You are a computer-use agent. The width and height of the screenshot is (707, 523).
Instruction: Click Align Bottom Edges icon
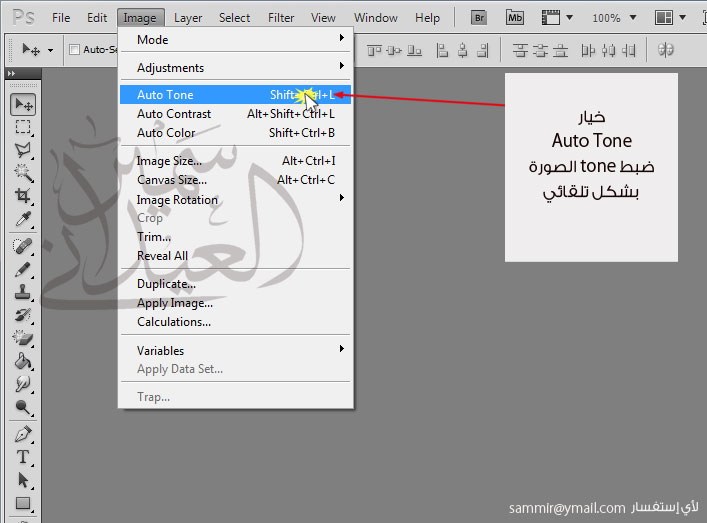pyautogui.click(x=414, y=50)
